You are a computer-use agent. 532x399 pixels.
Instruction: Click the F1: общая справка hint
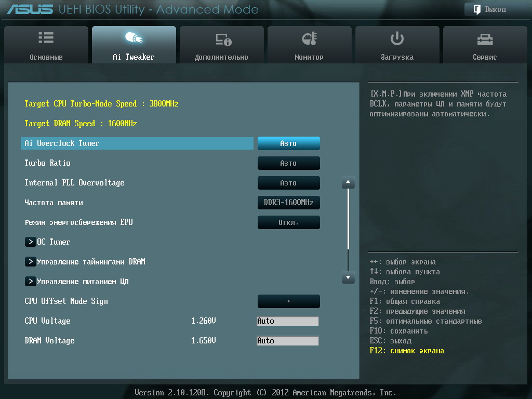405,301
